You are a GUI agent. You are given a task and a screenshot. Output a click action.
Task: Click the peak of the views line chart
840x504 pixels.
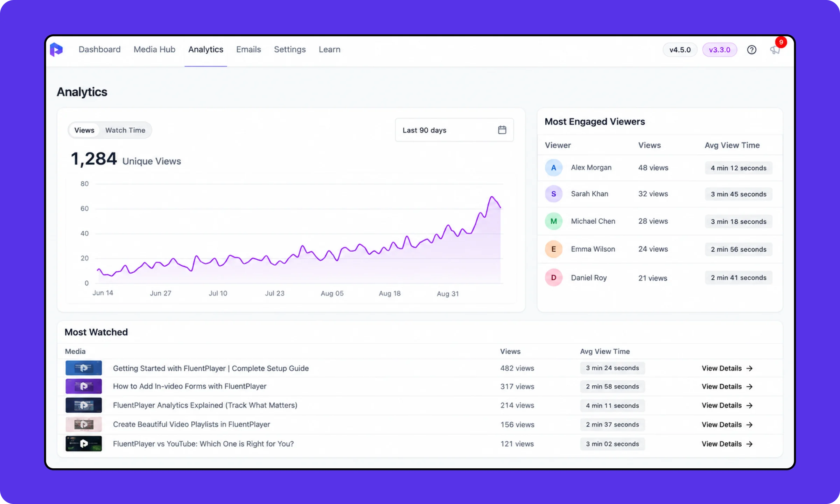pos(492,197)
